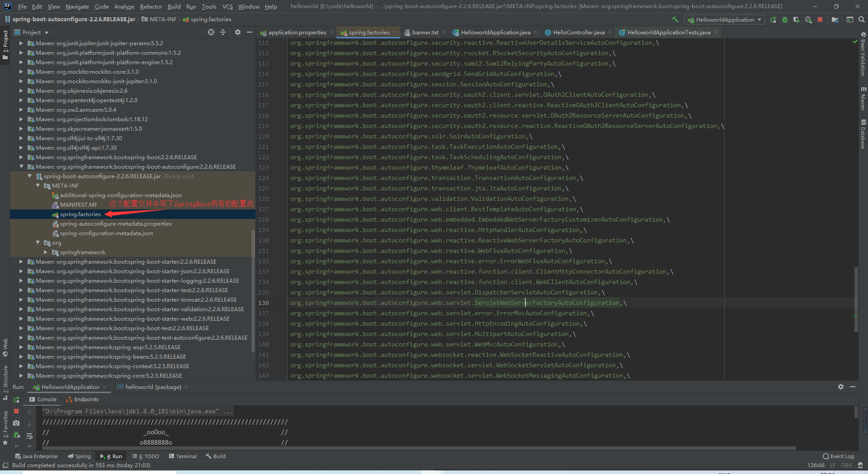
Task: Expand the Maven lombok 1.18.12 library
Action: 21,119
